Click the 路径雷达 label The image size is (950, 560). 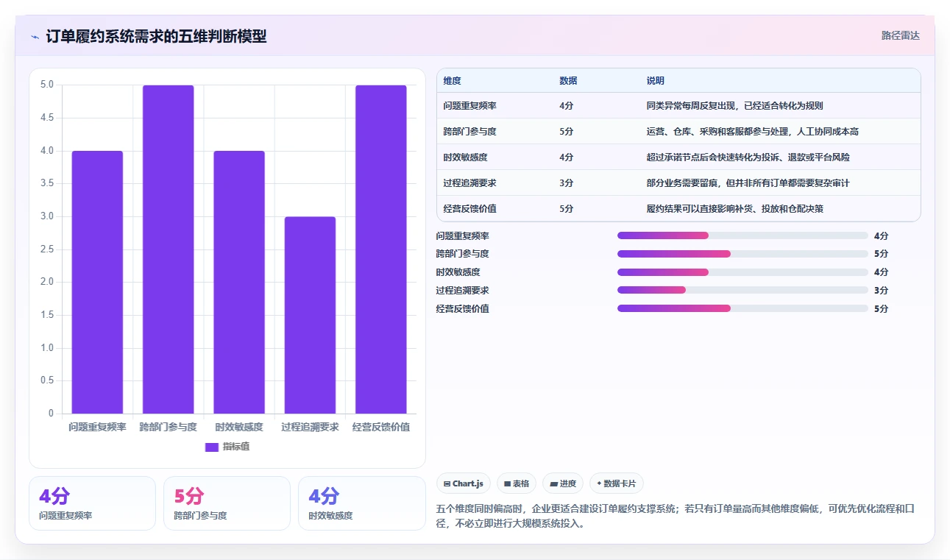click(901, 35)
